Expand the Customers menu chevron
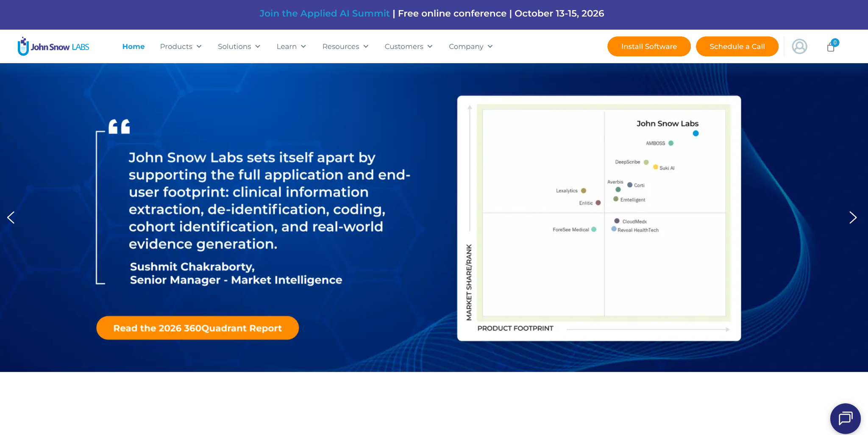868x435 pixels. click(x=430, y=47)
